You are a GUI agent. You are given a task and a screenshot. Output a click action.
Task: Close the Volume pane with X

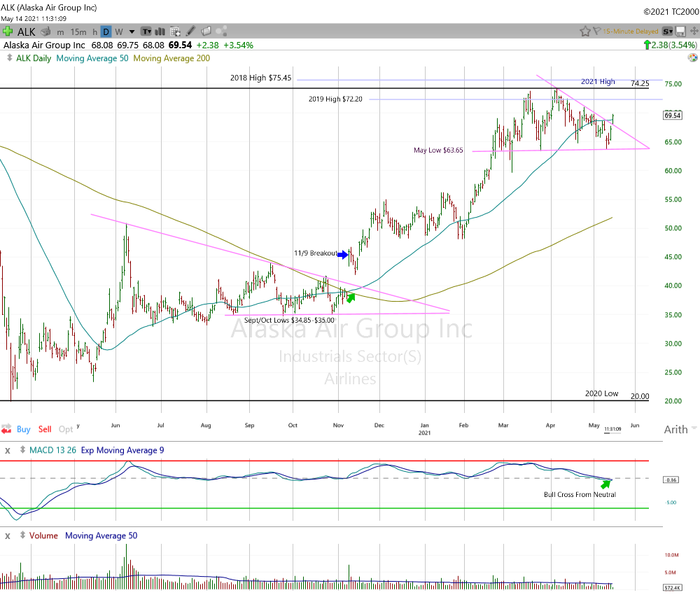(7, 535)
